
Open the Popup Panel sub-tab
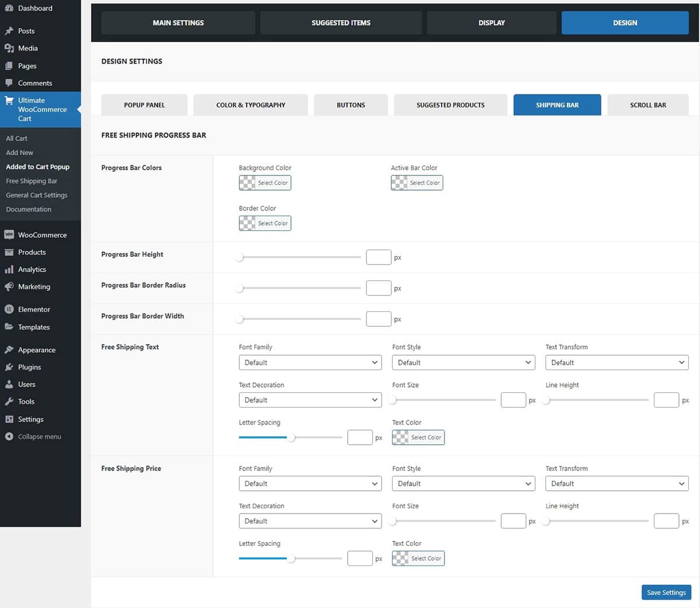[144, 105]
